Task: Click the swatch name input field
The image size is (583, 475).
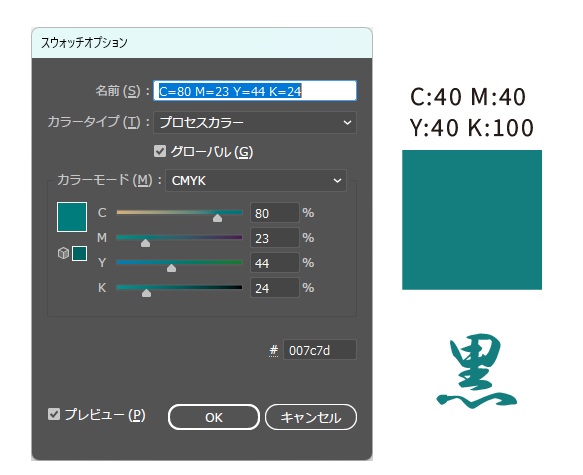Action: [x=255, y=91]
